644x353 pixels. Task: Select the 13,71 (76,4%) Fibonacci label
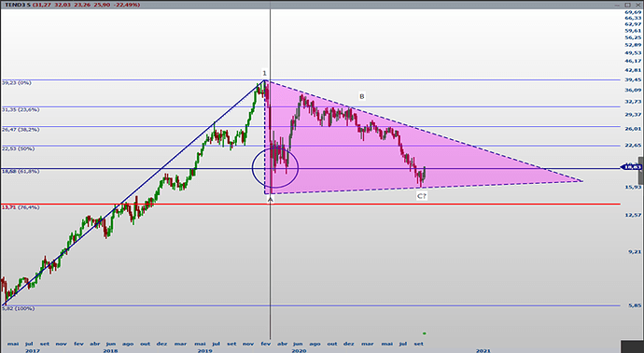coord(21,207)
